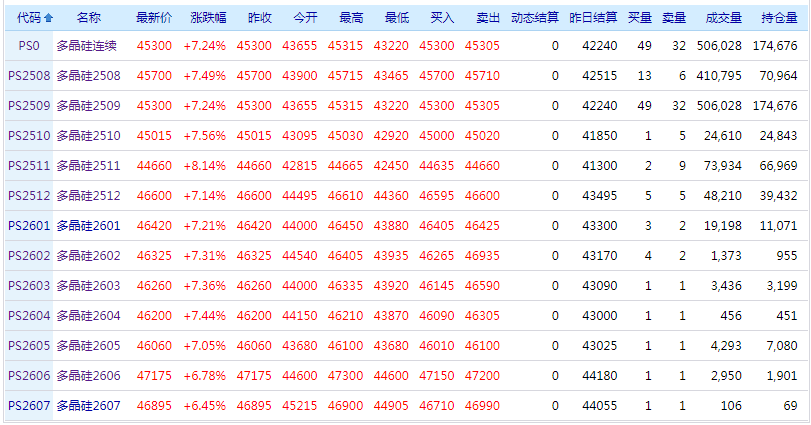
Task: Open the 多晶硅2512 contract name
Action: point(88,195)
